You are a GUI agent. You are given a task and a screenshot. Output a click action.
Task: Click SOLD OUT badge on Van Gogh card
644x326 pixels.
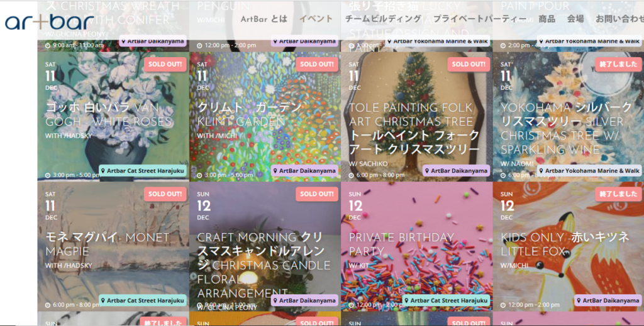[x=165, y=64]
